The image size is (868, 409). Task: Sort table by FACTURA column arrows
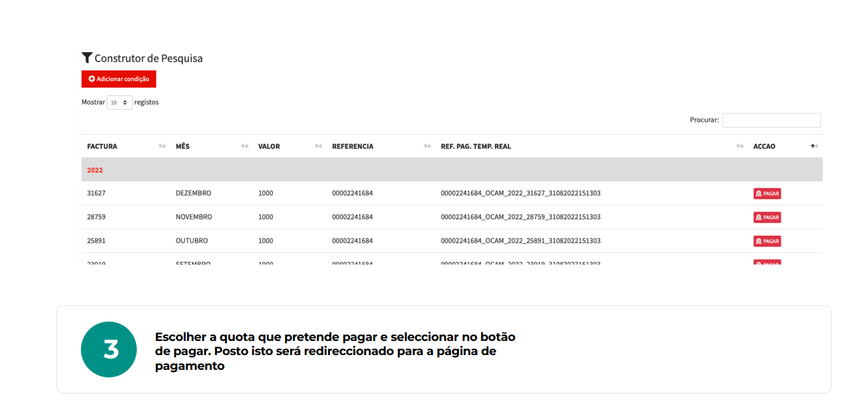(x=162, y=146)
